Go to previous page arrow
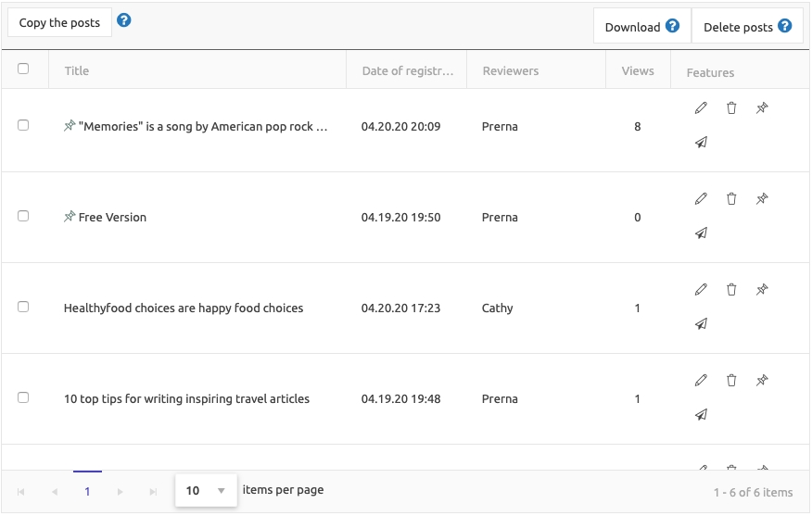The width and height of the screenshot is (812, 516). (55, 492)
